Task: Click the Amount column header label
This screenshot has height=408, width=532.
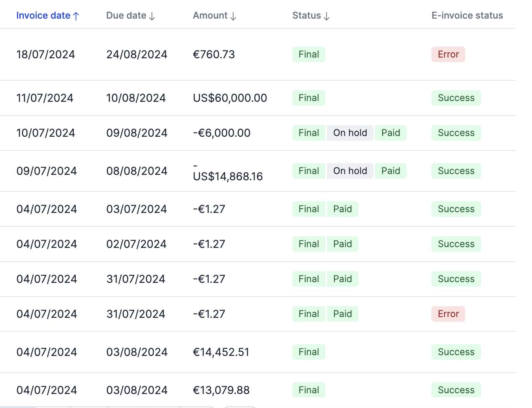Action: (210, 16)
